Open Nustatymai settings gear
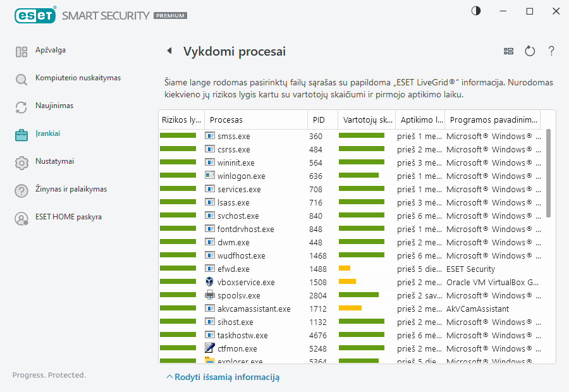 pos(54,162)
